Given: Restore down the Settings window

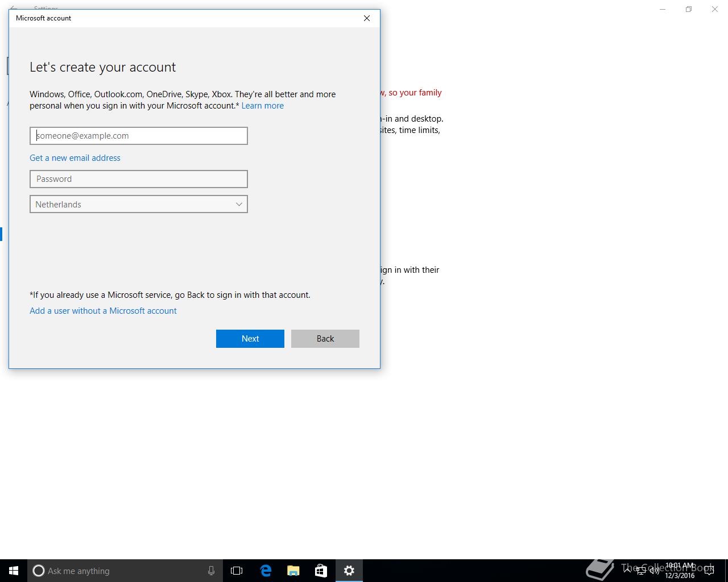Looking at the screenshot, I should point(689,9).
